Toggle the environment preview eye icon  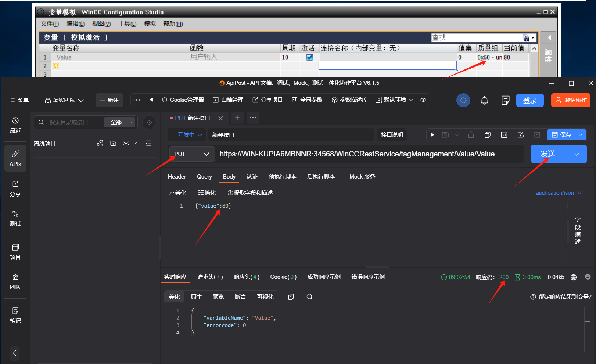tap(423, 100)
